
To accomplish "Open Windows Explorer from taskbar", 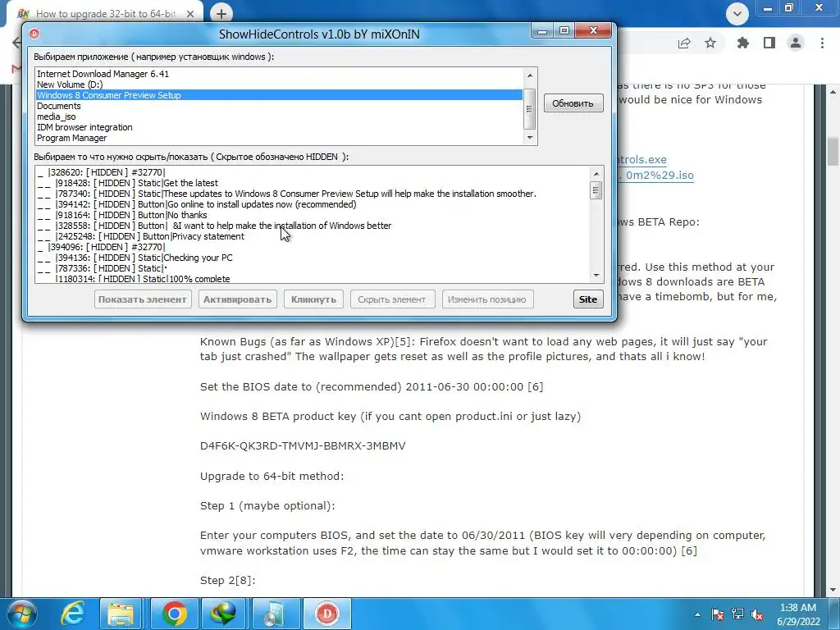I will [x=121, y=614].
